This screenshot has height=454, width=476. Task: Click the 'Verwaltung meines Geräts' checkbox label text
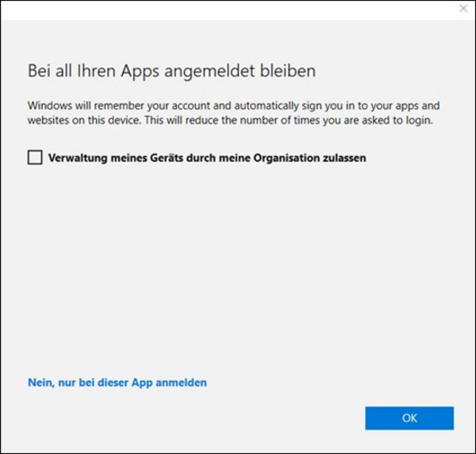[x=206, y=158]
